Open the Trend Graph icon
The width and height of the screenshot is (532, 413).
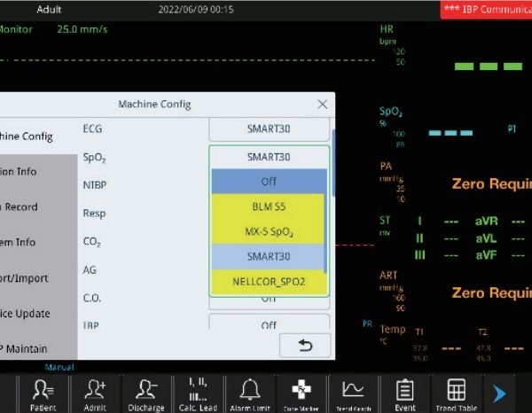point(353,393)
